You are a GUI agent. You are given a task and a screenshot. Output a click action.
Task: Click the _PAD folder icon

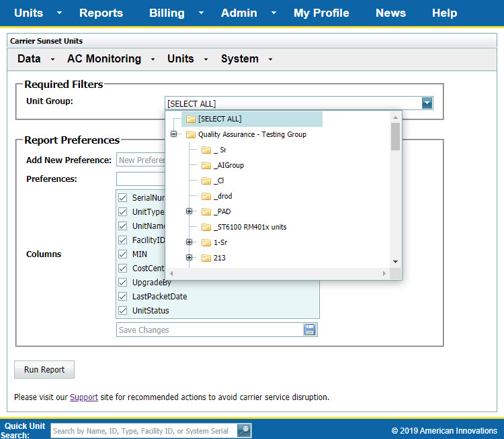pyautogui.click(x=206, y=211)
